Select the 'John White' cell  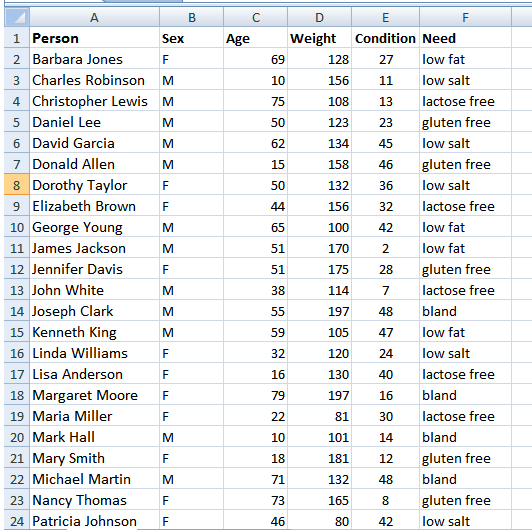[94, 290]
